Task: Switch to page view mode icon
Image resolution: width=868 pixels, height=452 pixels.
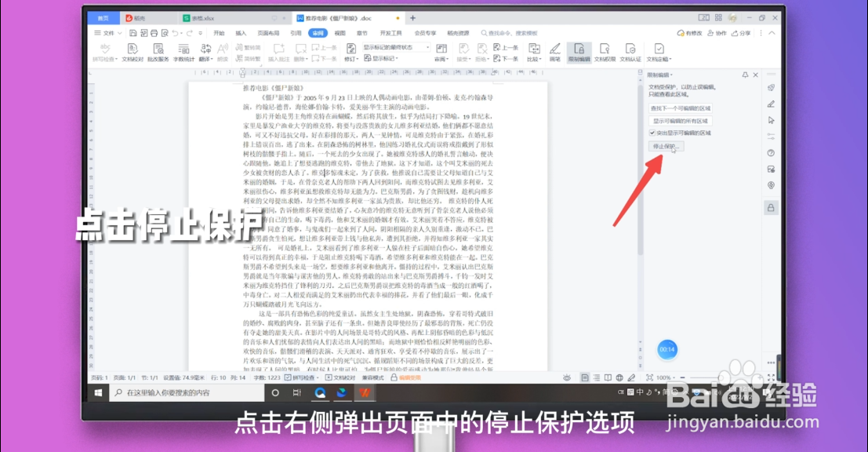Action: pos(585,377)
